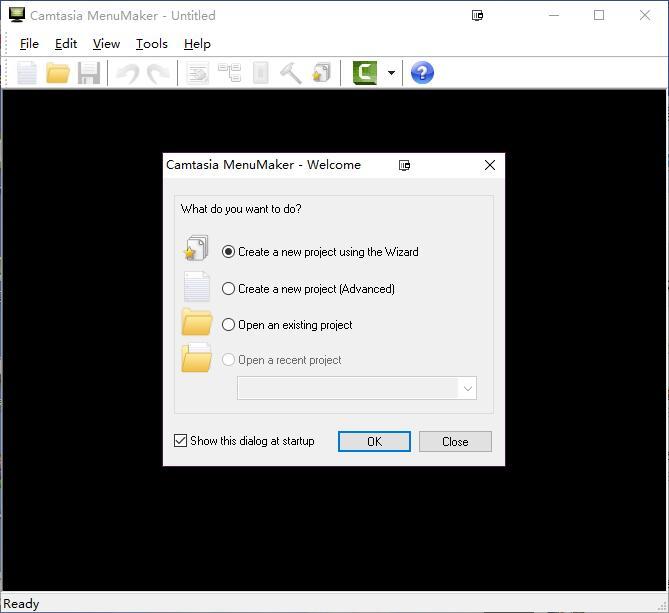This screenshot has height=613, width=669.
Task: Click the 'Ready' status bar text
Action: [x=21, y=604]
